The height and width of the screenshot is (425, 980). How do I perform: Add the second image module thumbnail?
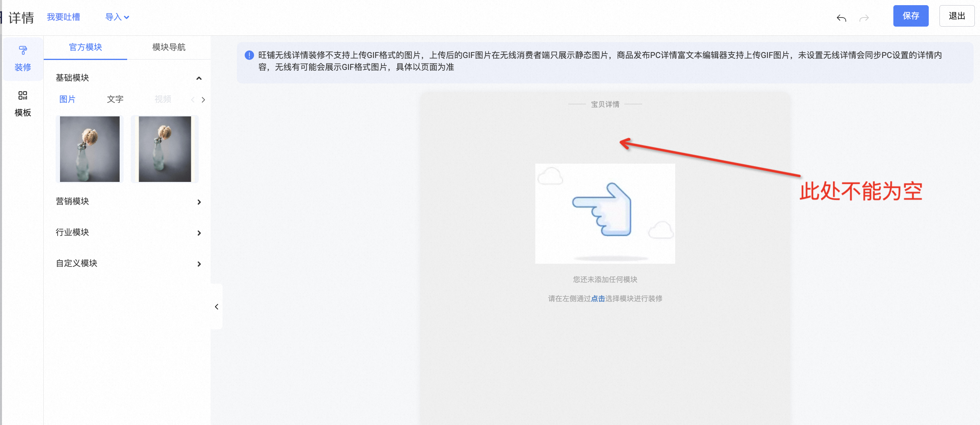click(165, 149)
